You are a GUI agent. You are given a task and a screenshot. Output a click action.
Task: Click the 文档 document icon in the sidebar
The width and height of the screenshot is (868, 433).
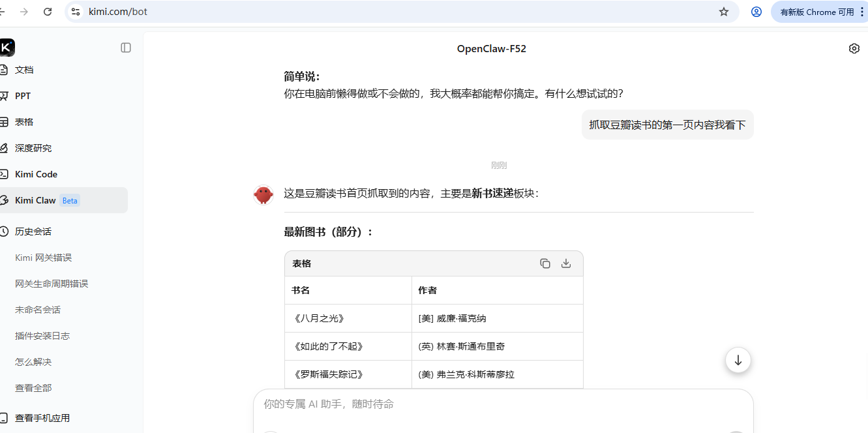pos(4,70)
